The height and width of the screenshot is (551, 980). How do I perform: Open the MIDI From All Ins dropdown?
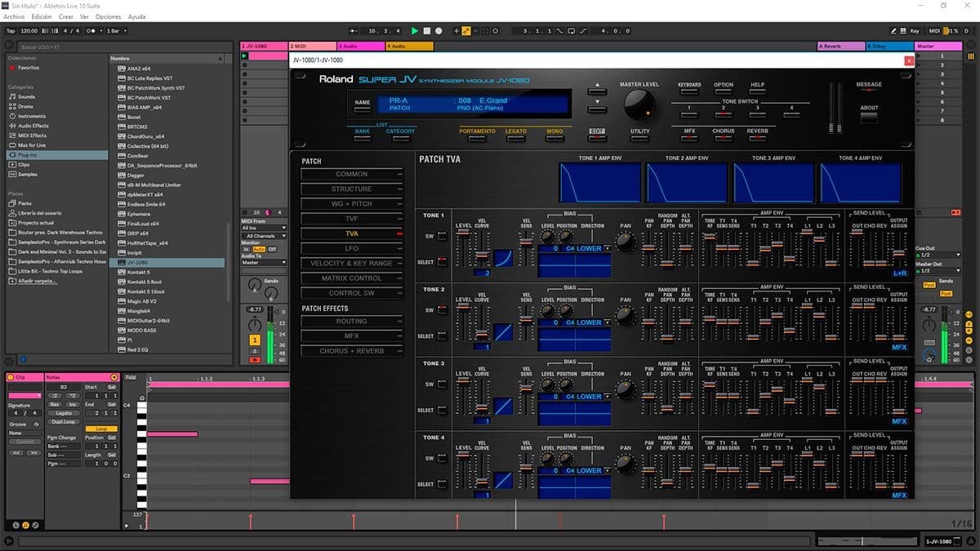point(264,228)
